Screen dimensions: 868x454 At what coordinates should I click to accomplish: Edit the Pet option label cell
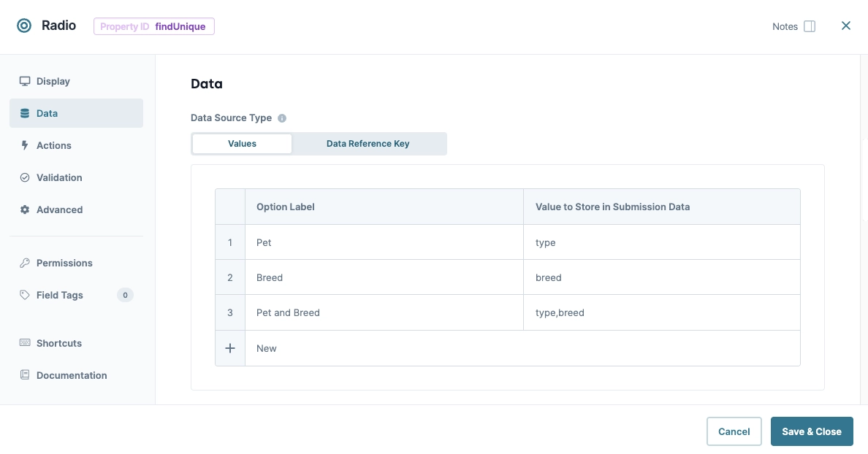[329, 242]
